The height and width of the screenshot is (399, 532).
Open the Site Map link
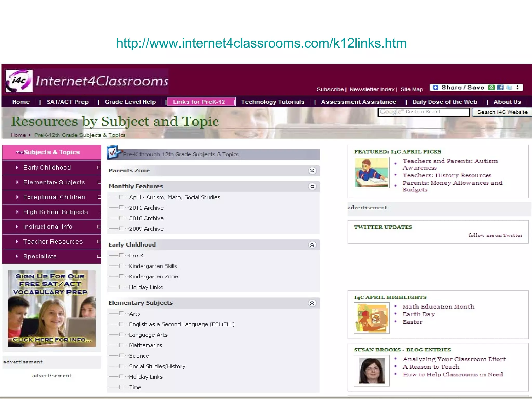pyautogui.click(x=412, y=89)
